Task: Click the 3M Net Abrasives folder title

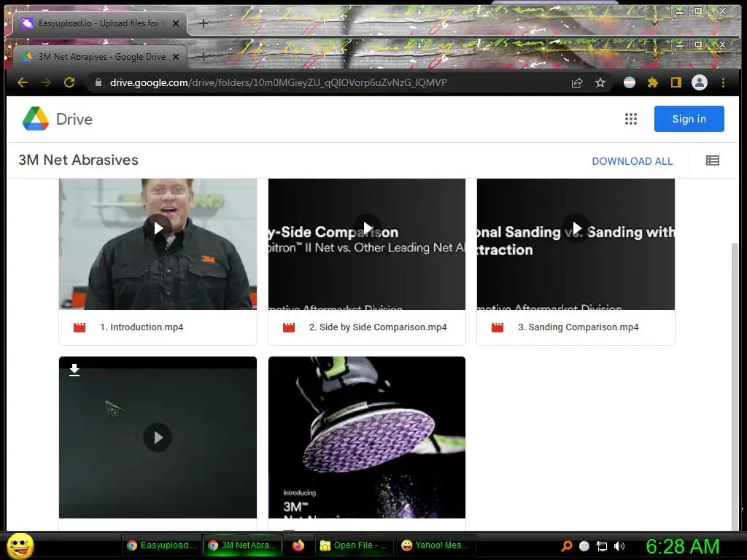Action: point(79,160)
